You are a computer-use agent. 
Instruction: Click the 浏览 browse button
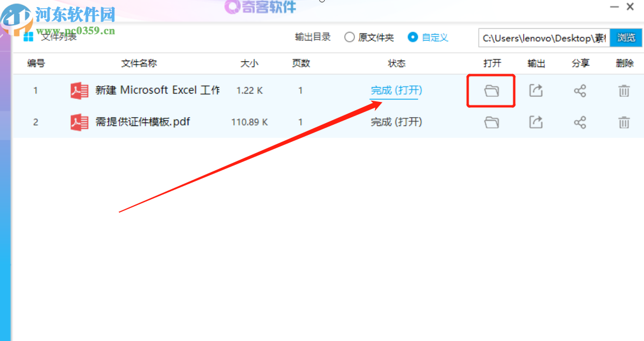click(x=626, y=38)
